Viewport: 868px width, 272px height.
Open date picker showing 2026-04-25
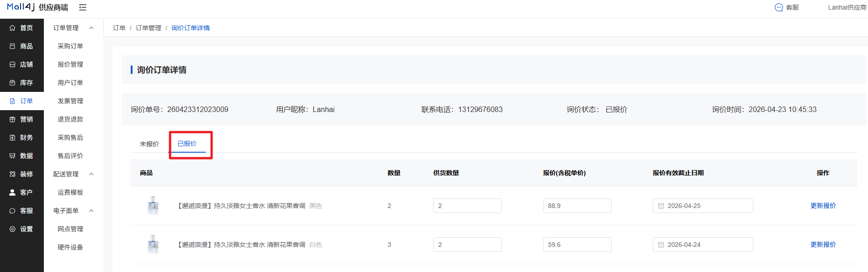703,206
